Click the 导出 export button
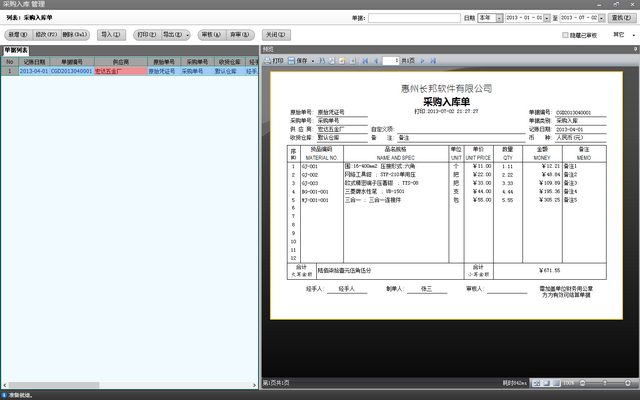Image resolution: width=640 pixels, height=400 pixels. pos(172,35)
